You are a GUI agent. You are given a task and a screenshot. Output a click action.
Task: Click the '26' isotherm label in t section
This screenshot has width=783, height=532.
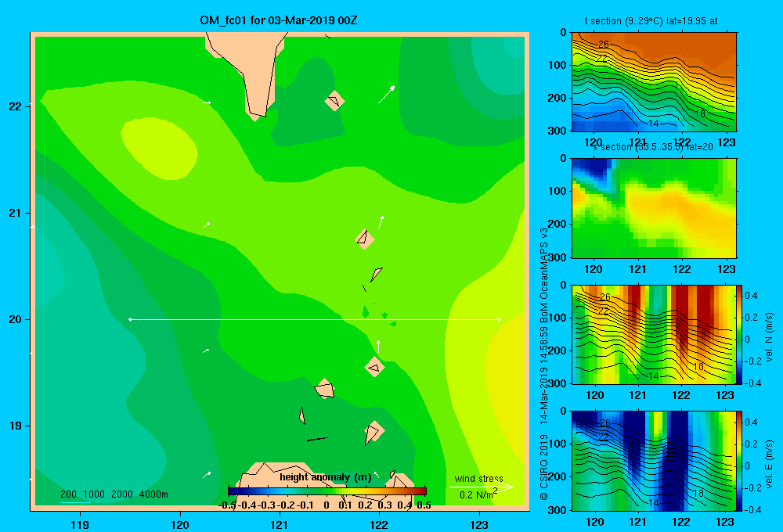(x=603, y=45)
